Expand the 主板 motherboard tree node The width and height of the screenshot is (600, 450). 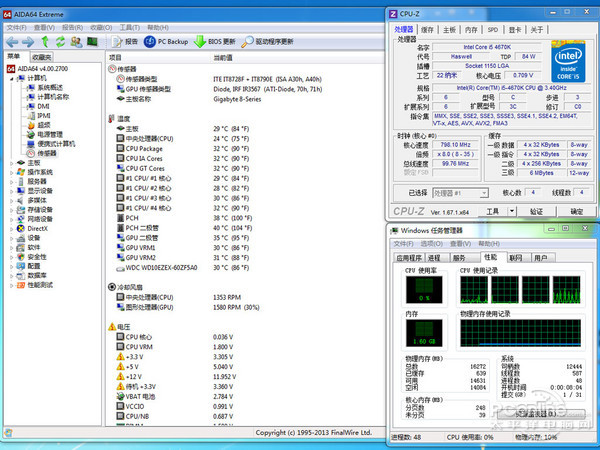tap(9, 162)
